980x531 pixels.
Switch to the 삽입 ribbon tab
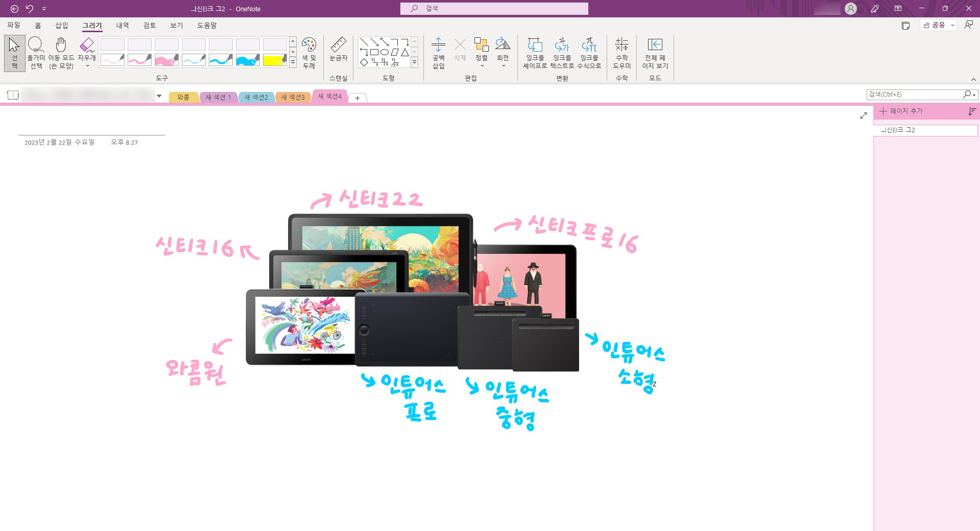tap(62, 25)
